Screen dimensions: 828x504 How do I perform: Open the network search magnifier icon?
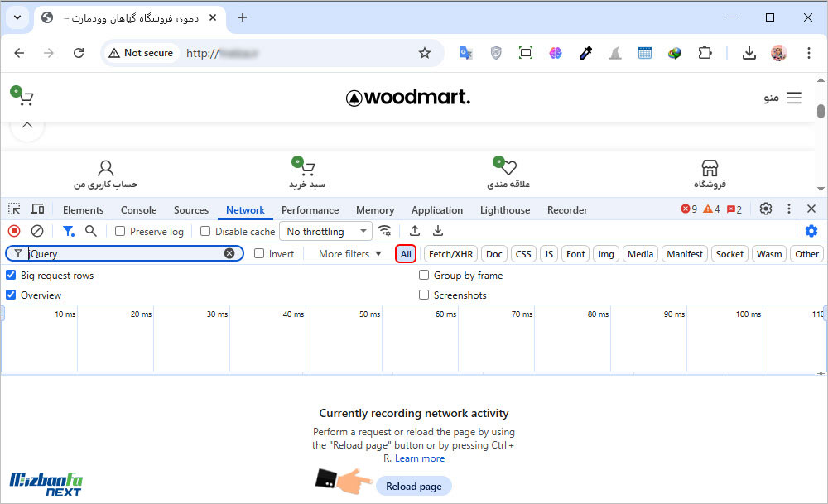[x=91, y=232]
